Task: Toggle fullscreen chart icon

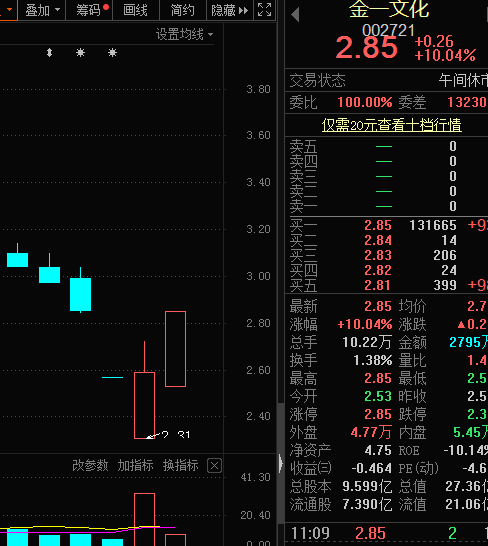Action: click(x=264, y=10)
